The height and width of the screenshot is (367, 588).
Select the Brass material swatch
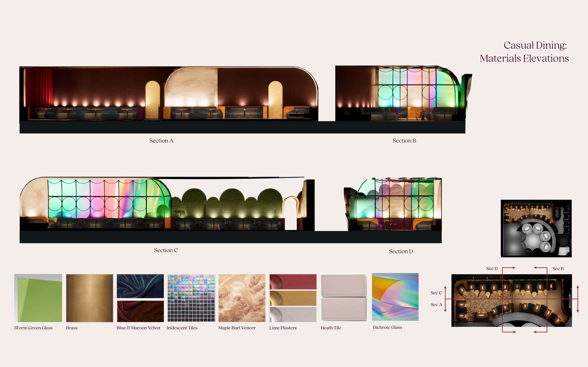89,298
